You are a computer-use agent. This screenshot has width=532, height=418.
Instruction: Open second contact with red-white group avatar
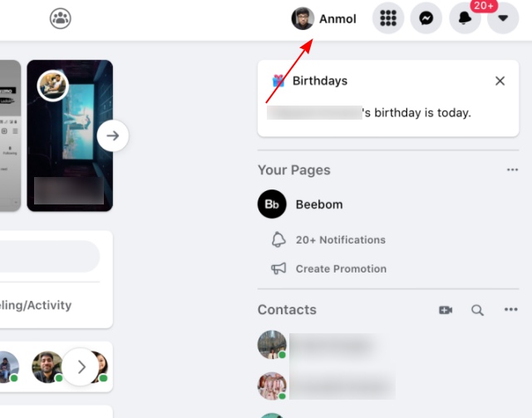click(x=272, y=386)
